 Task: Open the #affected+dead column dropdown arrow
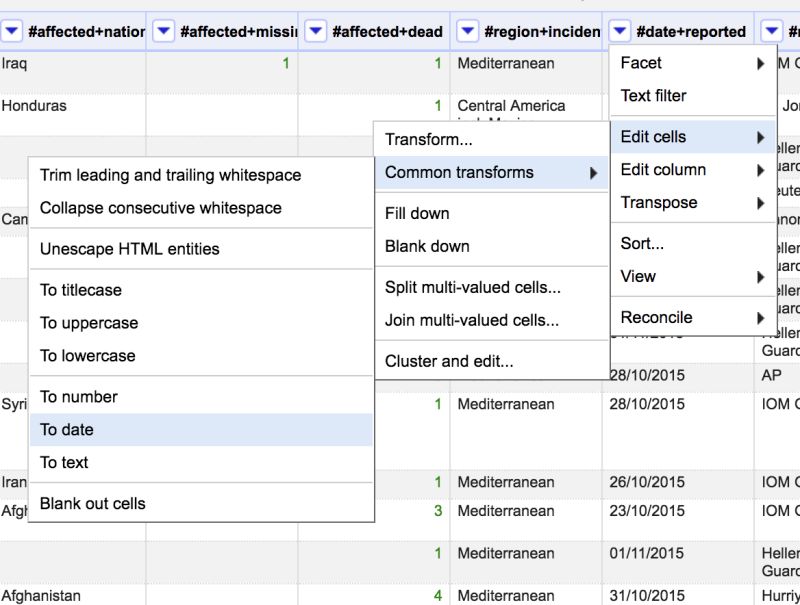pos(315,31)
